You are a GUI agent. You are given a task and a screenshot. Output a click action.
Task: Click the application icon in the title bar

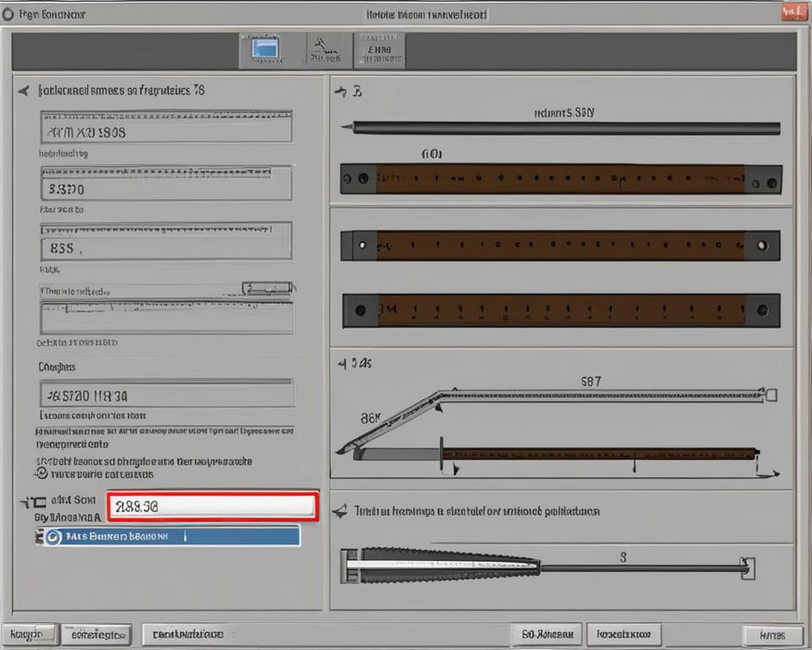click(x=8, y=14)
